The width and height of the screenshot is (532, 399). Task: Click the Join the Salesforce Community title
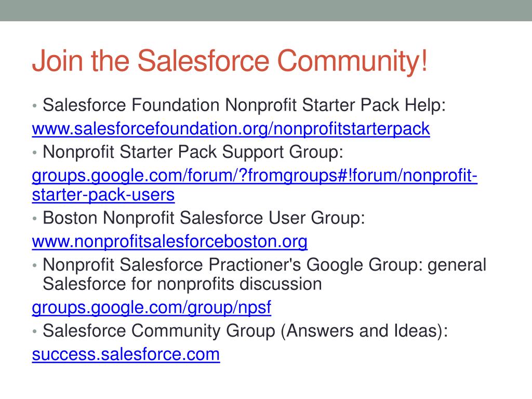[230, 61]
